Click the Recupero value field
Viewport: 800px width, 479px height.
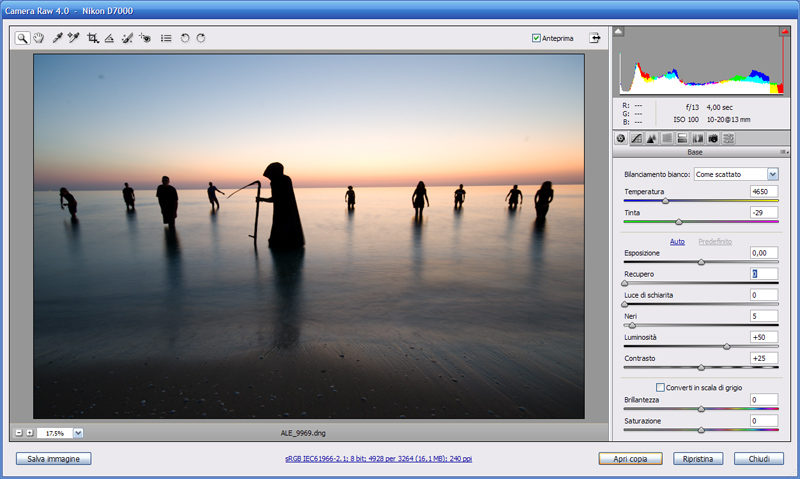764,274
